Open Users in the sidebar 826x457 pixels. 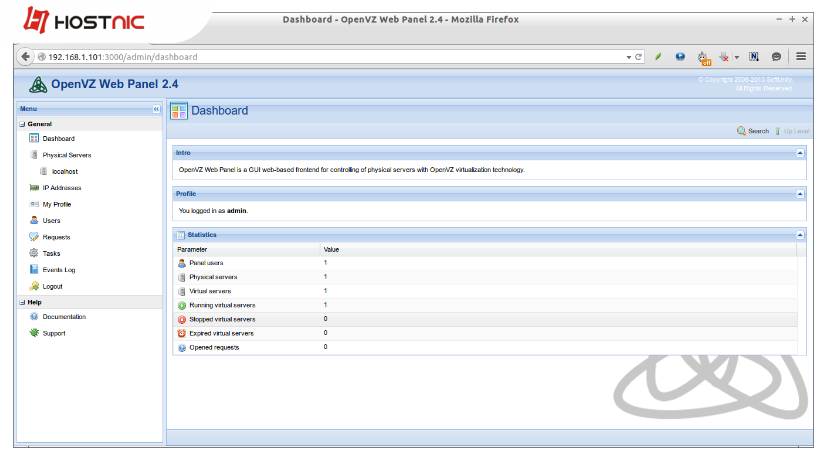51,221
